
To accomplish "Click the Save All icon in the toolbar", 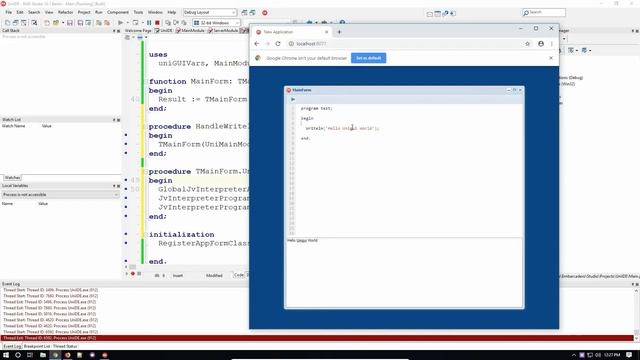I will [x=80, y=23].
